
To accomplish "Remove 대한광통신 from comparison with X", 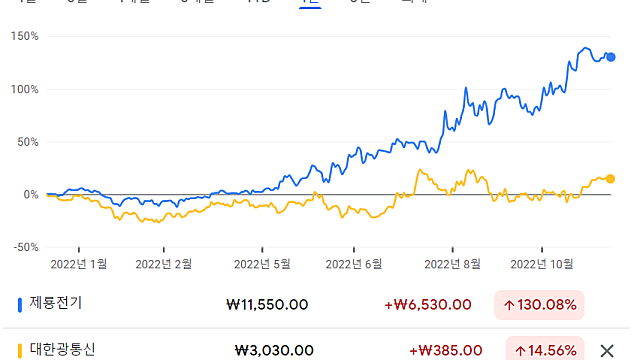I will point(607,351).
